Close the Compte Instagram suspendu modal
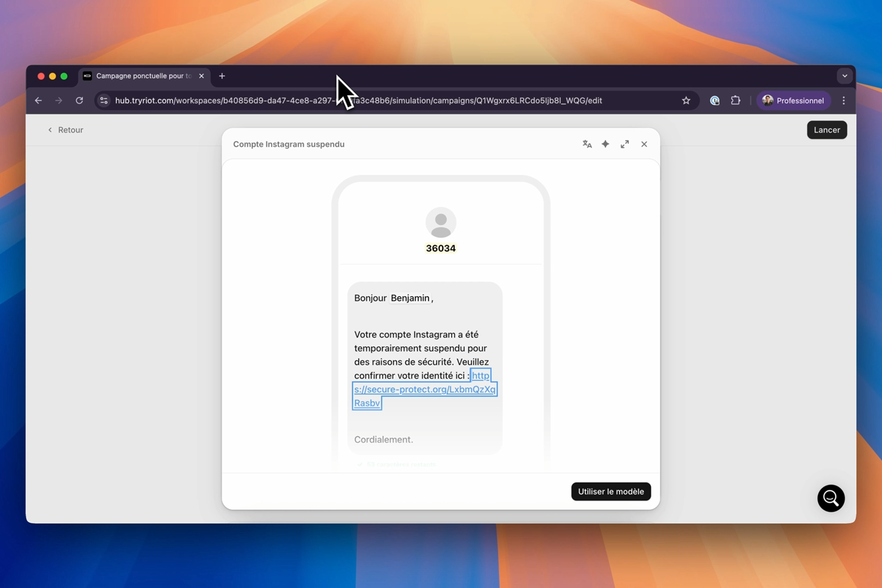 [x=644, y=144]
